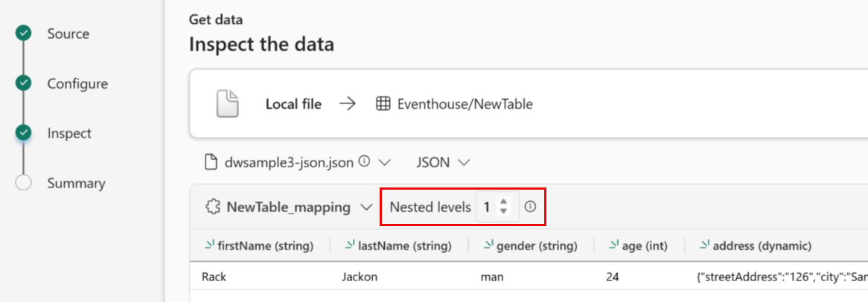
Task: Go to the Source step
Action: click(68, 33)
